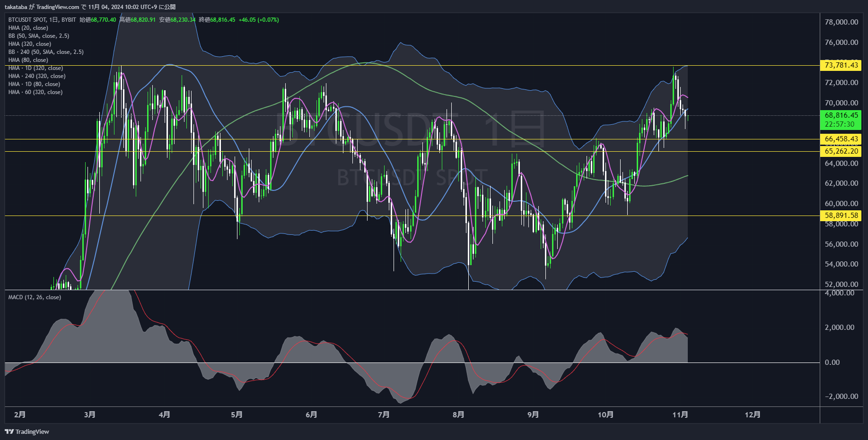Click the 58,891.58 yellow price label
Screen dimensions: 868x440
pyautogui.click(x=841, y=216)
